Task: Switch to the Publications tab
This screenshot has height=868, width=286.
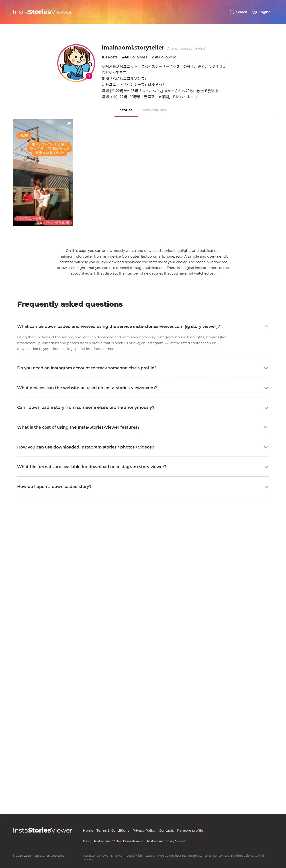Action: point(154,110)
